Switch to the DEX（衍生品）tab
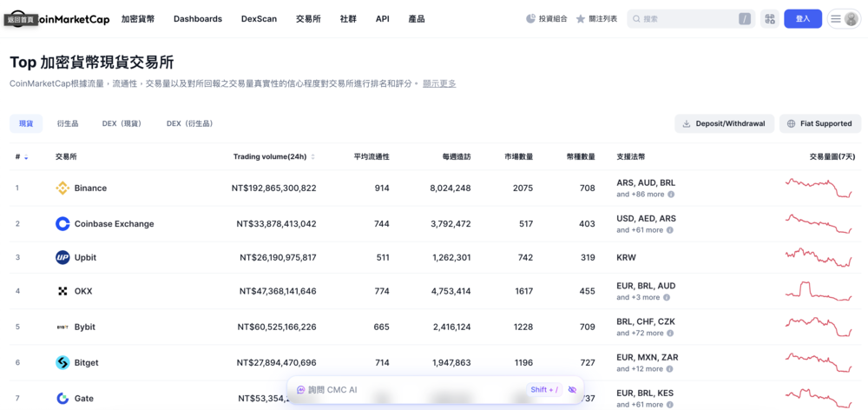Screen dimensions: 868x410 pyautogui.click(x=190, y=123)
